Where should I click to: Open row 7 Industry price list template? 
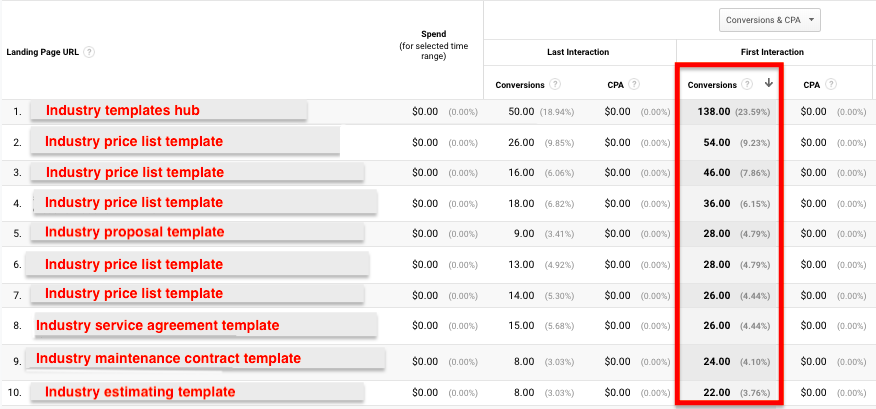click(x=134, y=293)
